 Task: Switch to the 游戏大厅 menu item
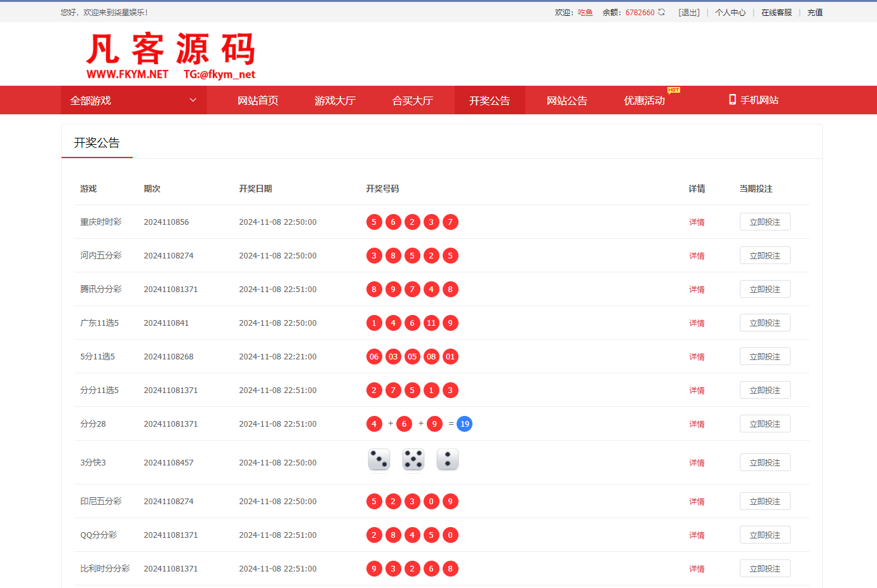tap(335, 100)
